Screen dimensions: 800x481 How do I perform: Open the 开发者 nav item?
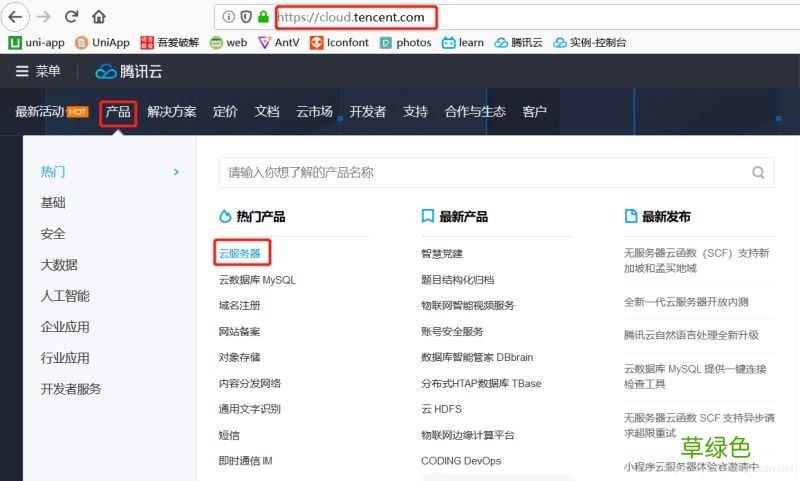(x=367, y=112)
